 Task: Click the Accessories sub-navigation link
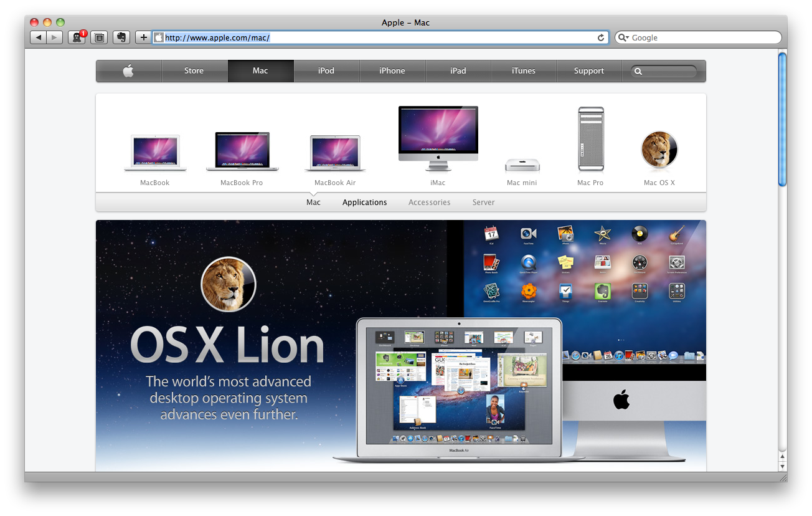pyautogui.click(x=429, y=203)
